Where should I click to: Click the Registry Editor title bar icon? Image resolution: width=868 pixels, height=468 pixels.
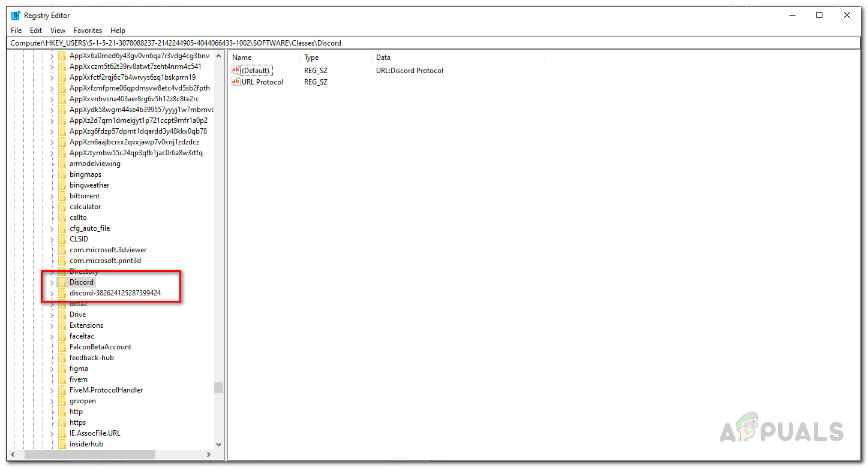click(16, 16)
